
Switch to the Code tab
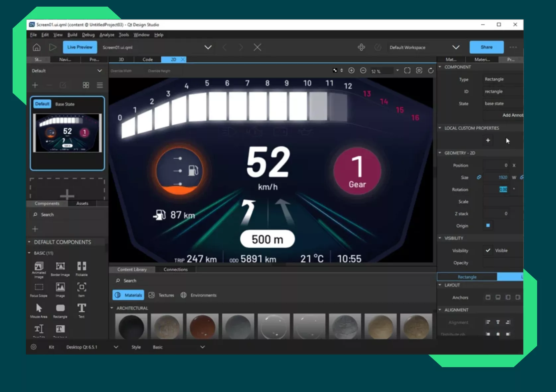click(148, 60)
